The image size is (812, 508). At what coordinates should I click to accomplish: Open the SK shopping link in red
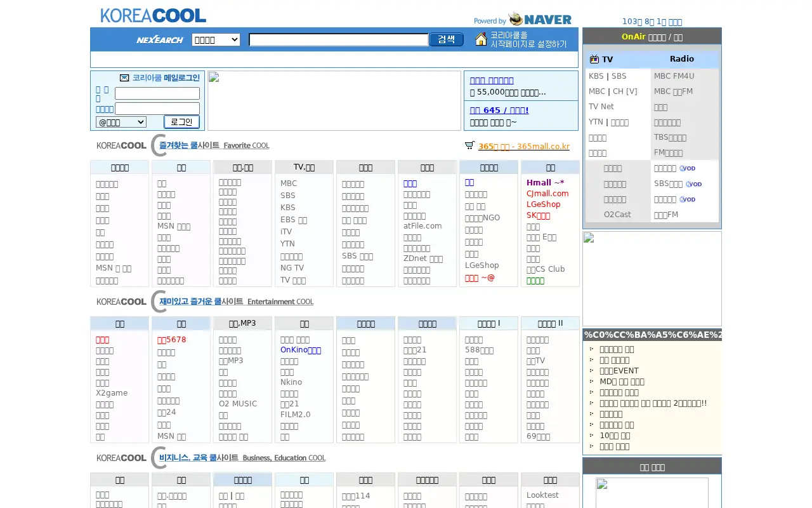tap(538, 215)
